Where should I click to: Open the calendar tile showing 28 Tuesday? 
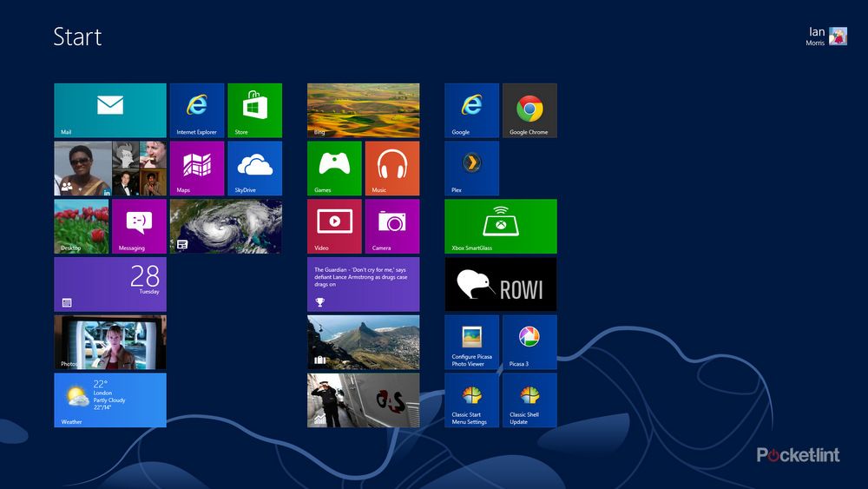pos(109,284)
